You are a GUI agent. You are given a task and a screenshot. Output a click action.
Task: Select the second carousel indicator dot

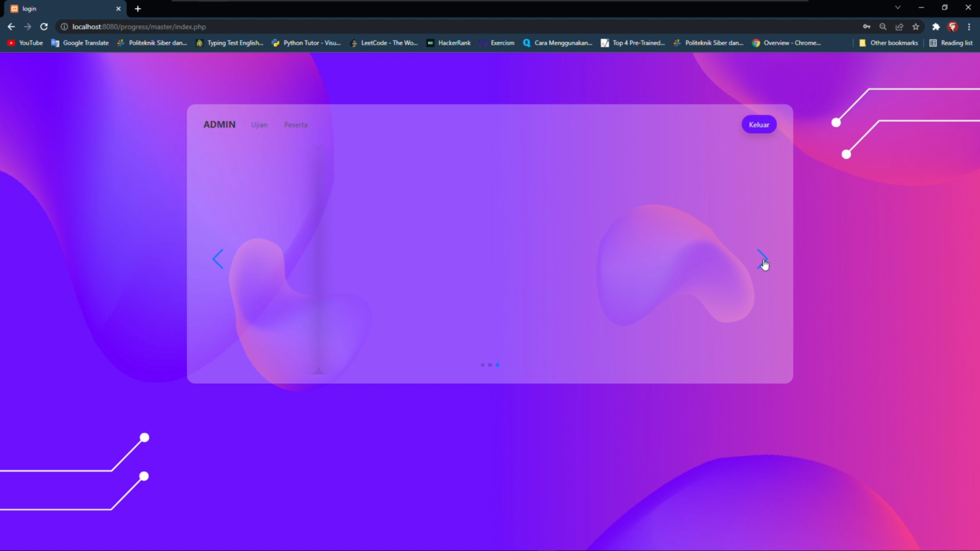490,365
